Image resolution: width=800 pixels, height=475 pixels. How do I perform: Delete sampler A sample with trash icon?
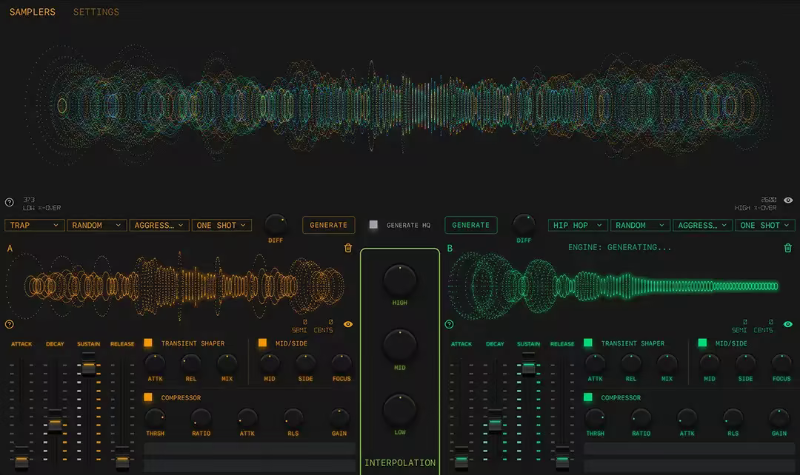[348, 248]
